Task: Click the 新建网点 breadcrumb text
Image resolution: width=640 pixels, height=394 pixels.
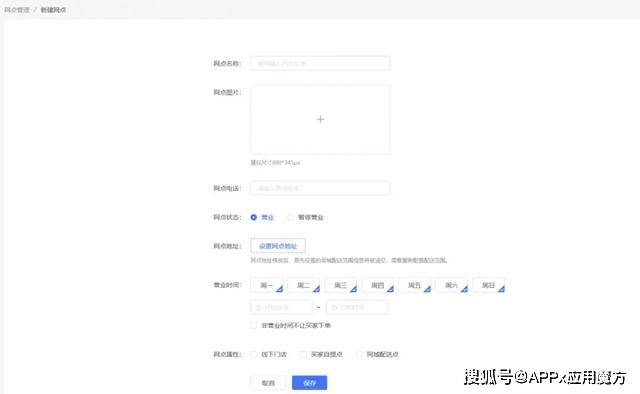Action: (53, 10)
